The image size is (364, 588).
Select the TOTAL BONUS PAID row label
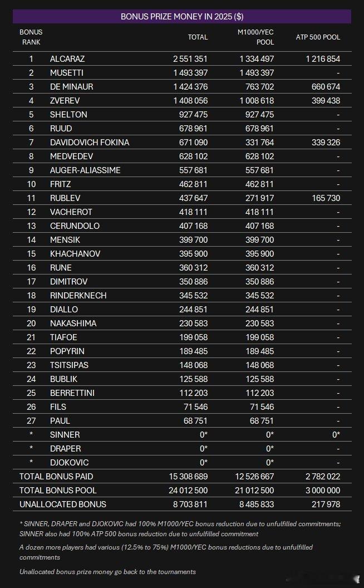[x=56, y=476]
